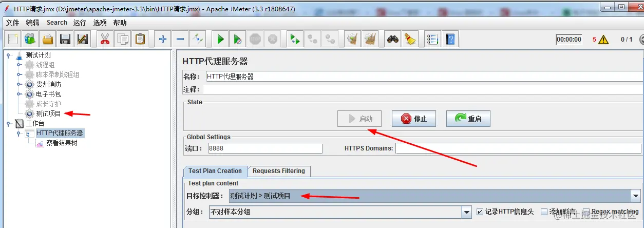Open Search with the binoculars icon
644x228 pixels.
click(393, 39)
